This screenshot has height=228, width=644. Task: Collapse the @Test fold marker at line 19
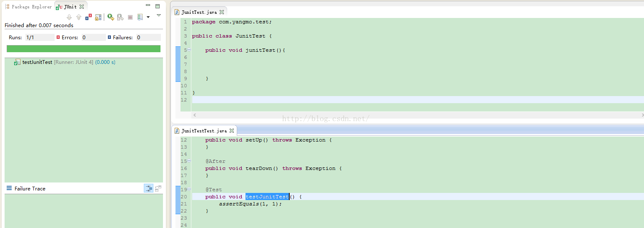(x=189, y=189)
